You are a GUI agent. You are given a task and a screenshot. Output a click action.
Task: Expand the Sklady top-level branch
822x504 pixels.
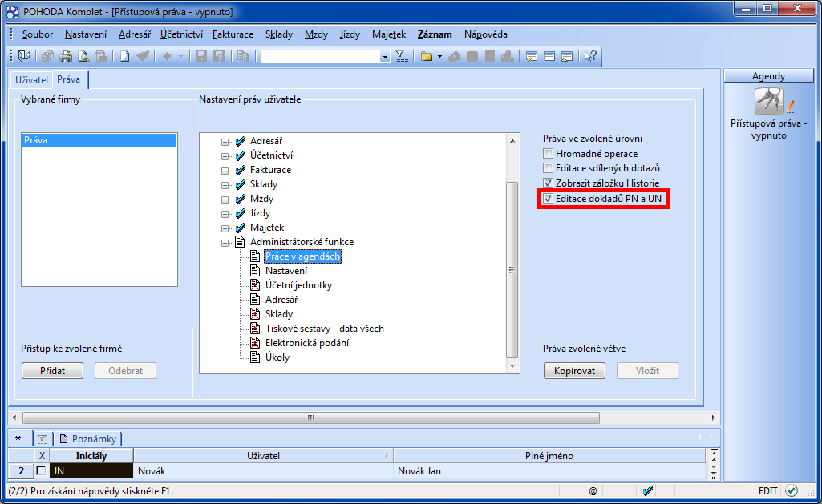[x=225, y=185]
